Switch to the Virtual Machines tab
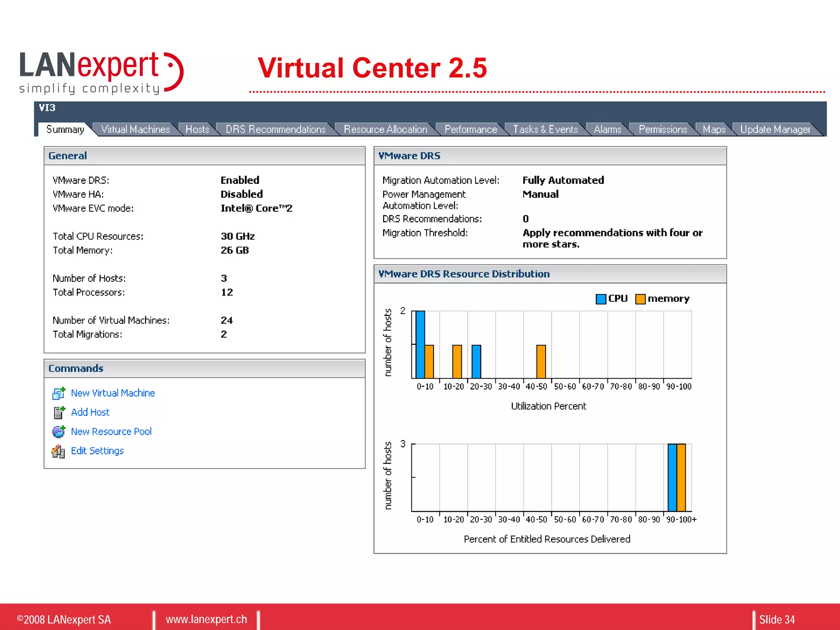The height and width of the screenshot is (630, 840). click(135, 129)
